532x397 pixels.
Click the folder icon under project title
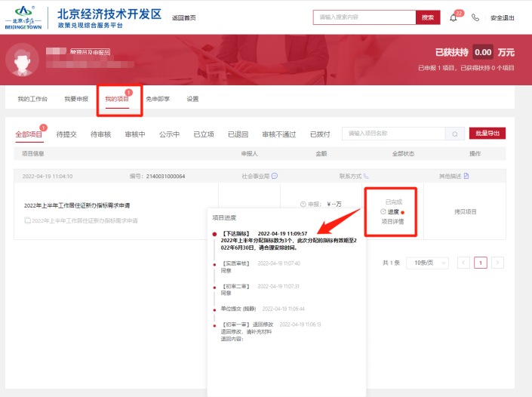tap(27, 220)
